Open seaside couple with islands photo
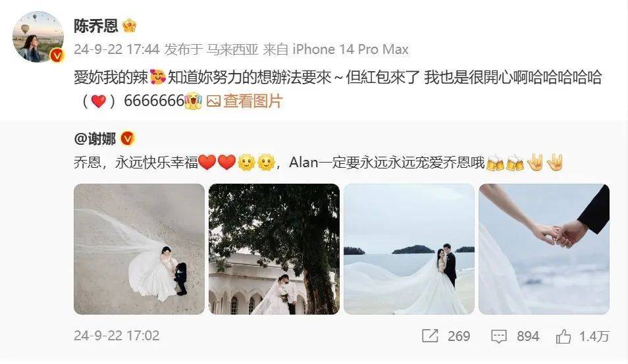Viewport: 628px width, 364px height. coord(409,249)
